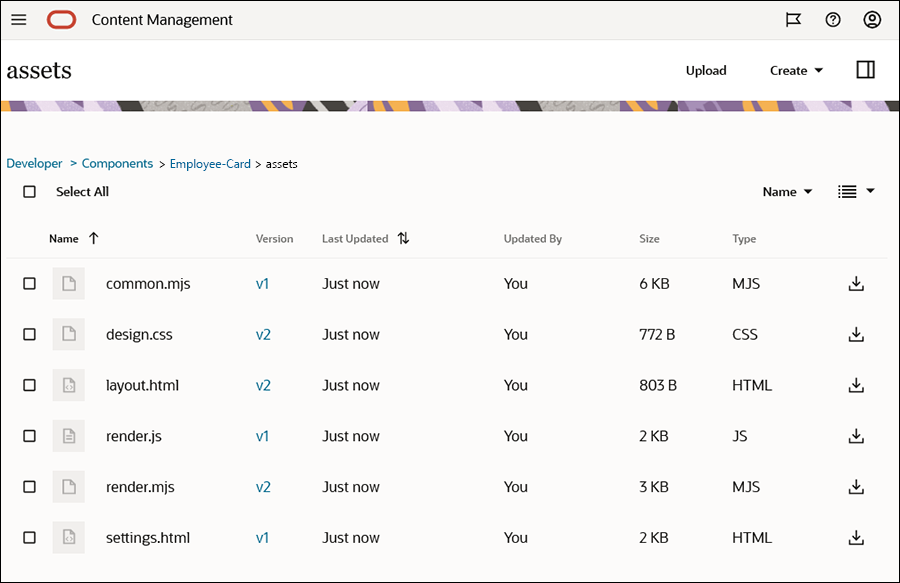Screen dimensions: 900x583
Task: Open the help question mark icon
Action: tap(833, 20)
